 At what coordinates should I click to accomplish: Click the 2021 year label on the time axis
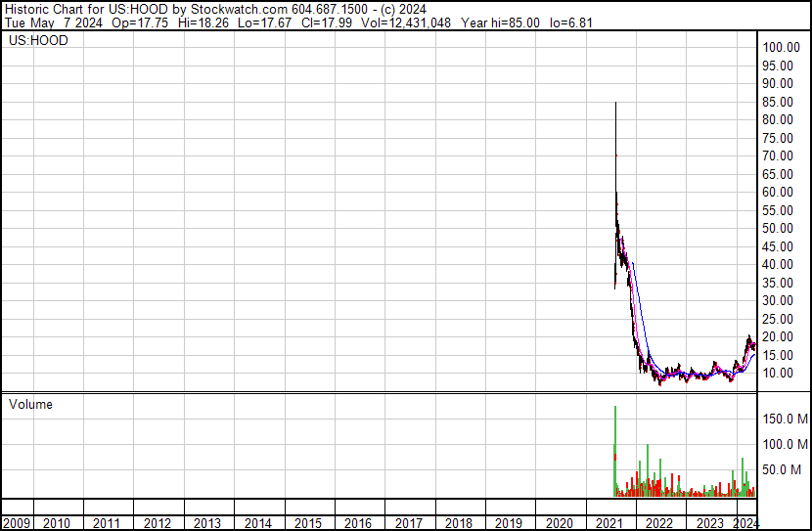(x=609, y=523)
